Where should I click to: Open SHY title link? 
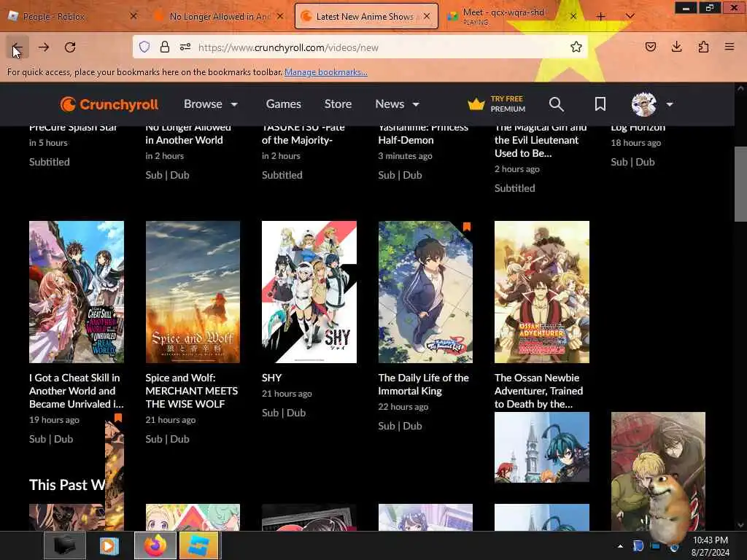pyautogui.click(x=271, y=378)
